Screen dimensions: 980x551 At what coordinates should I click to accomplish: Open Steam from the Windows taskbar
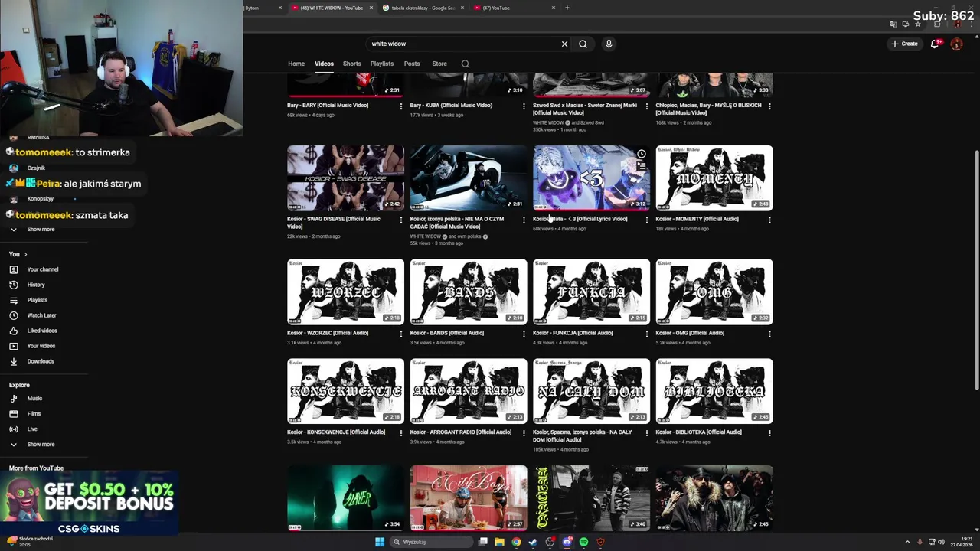[533, 542]
